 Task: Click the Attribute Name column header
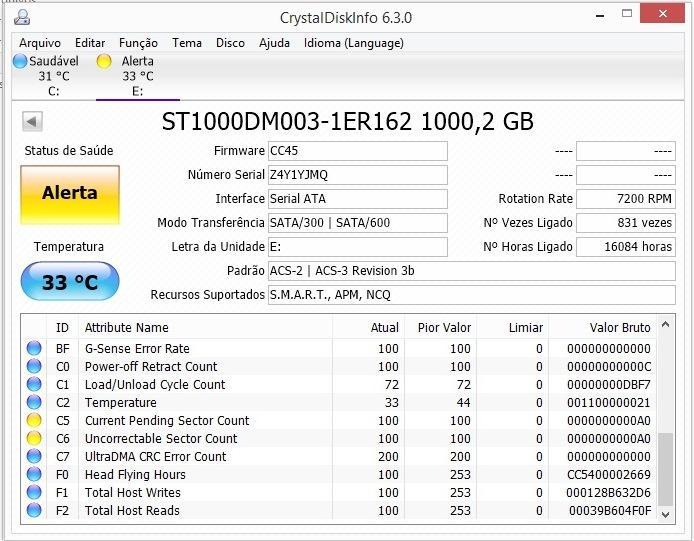tap(205, 328)
